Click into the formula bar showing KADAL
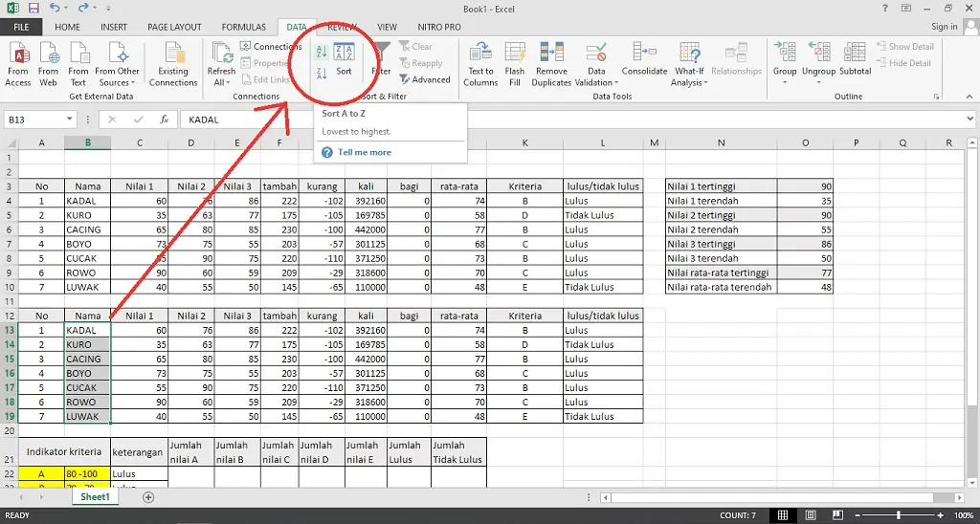980x524 pixels. [572, 120]
